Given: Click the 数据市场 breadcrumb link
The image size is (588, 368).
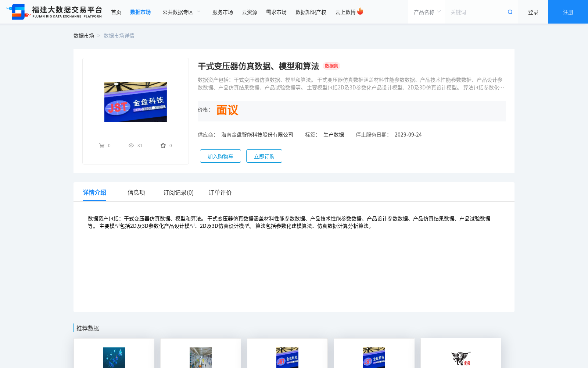Looking at the screenshot, I should 84,36.
